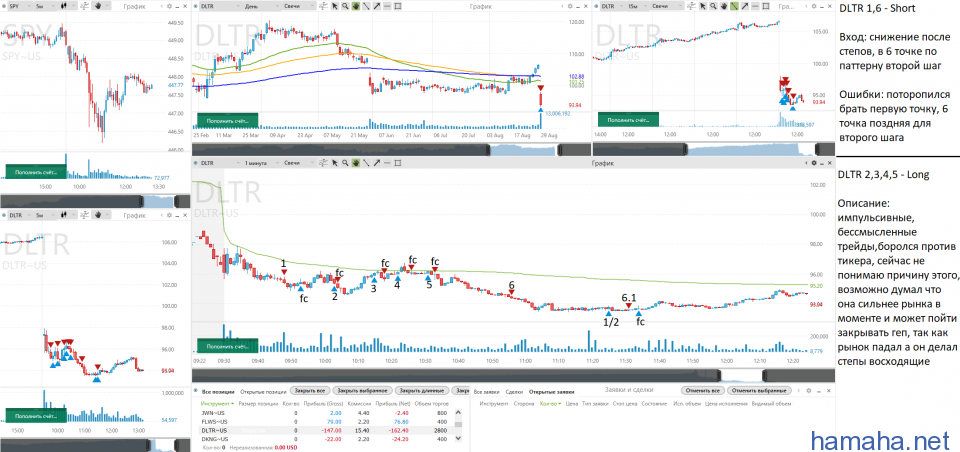The height and width of the screenshot is (452, 960).
Task: Select arrow tool in DLTR 1-minute chart
Action: pyautogui.click(x=377, y=163)
